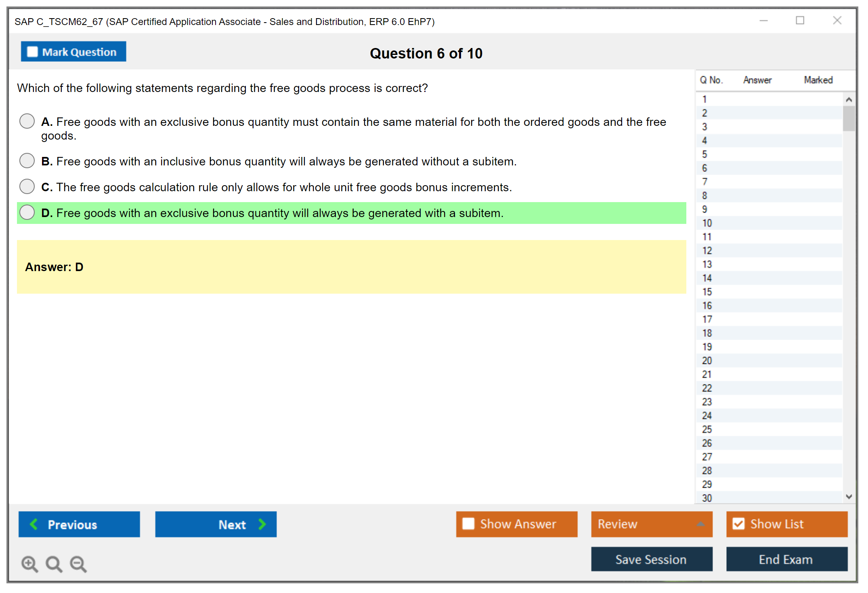
Task: Jump to question 15 in list
Action: tap(707, 292)
